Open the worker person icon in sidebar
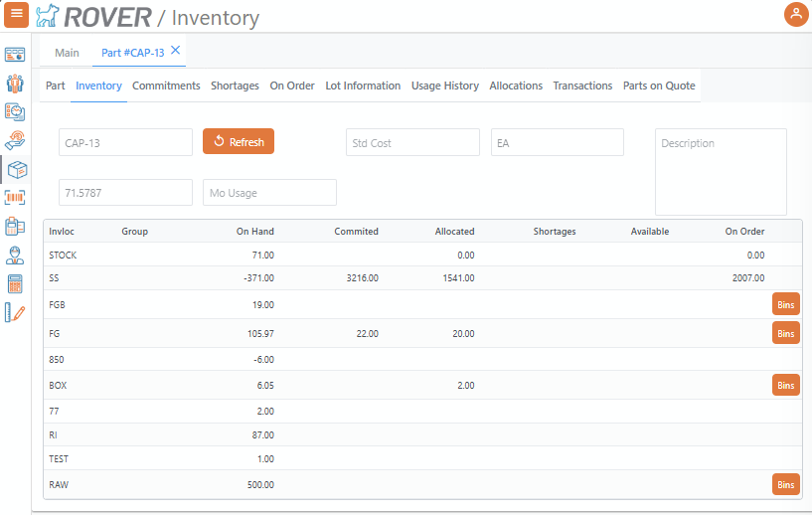The width and height of the screenshot is (812, 515). coord(15,255)
